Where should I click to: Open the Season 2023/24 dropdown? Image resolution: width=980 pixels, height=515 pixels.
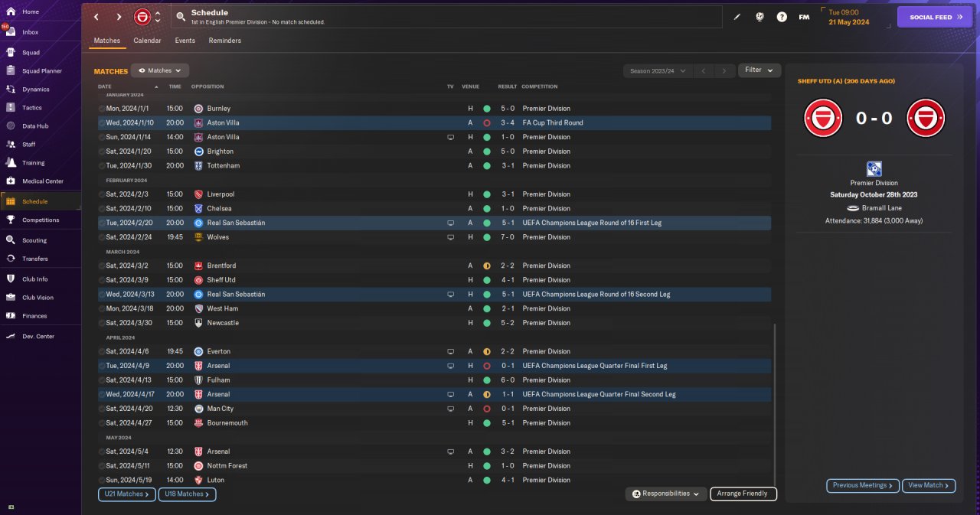pyautogui.click(x=657, y=70)
